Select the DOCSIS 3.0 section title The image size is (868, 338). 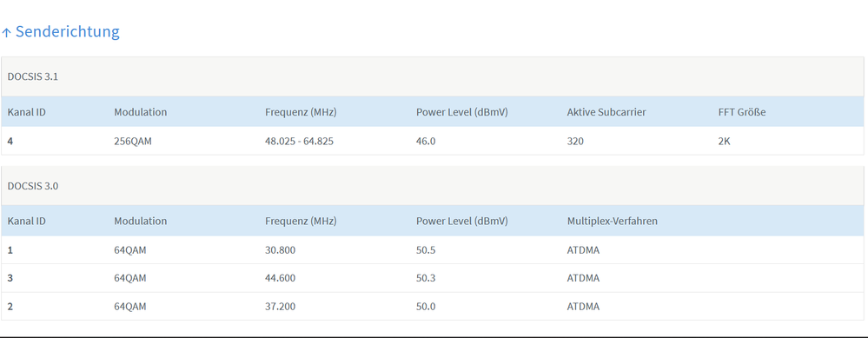pos(33,186)
